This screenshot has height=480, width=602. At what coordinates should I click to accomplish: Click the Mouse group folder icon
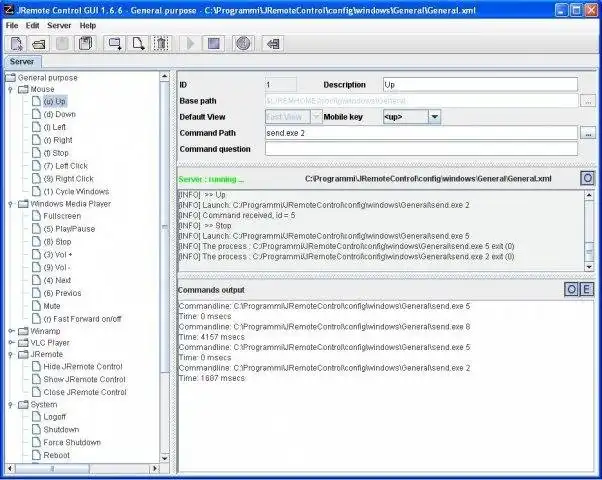click(23, 89)
